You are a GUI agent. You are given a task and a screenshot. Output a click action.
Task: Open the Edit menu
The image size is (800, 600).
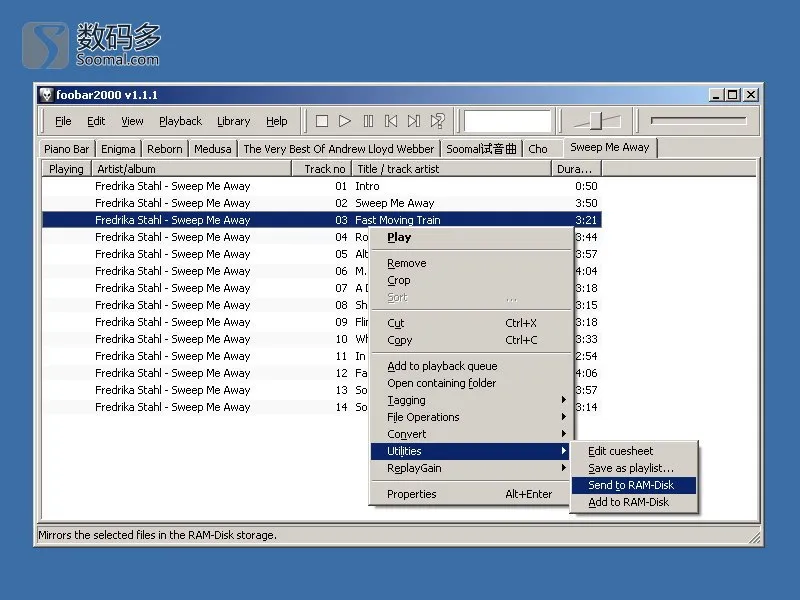point(96,121)
